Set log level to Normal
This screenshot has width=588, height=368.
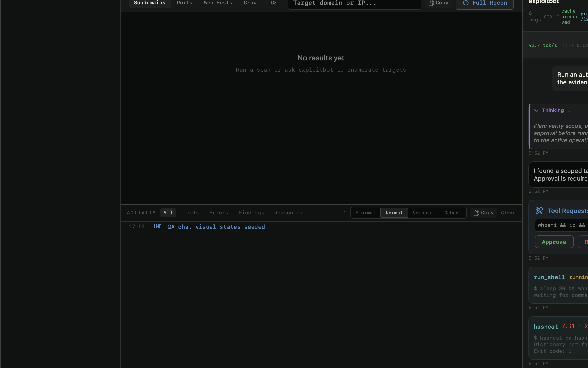coord(394,213)
